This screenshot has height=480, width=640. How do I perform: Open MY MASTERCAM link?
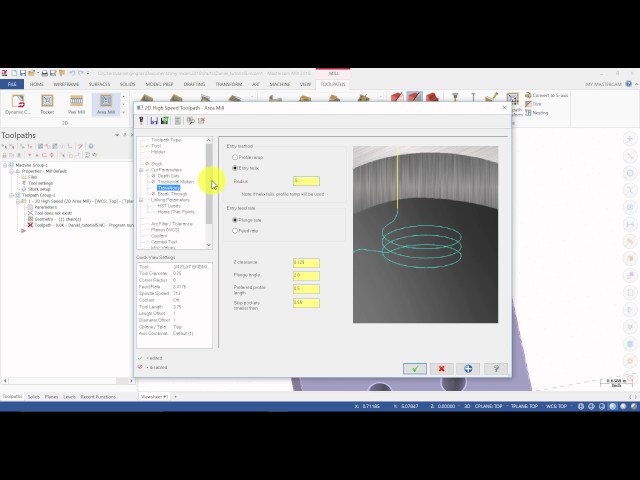(x=603, y=84)
